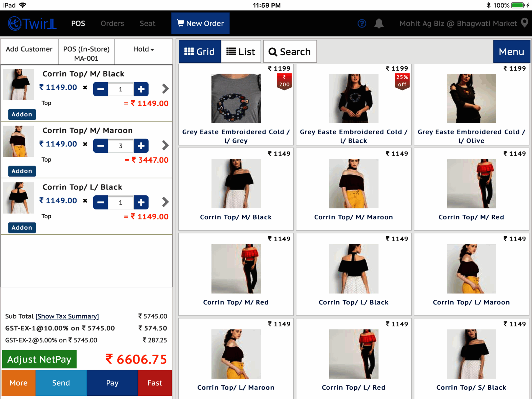The width and height of the screenshot is (532, 399).
Task: Click the help question mark icon
Action: pyautogui.click(x=362, y=24)
